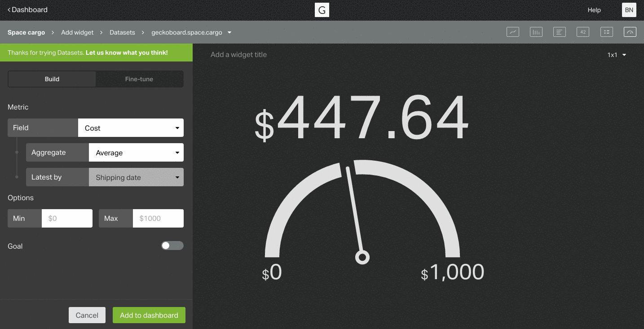The height and width of the screenshot is (329, 644).
Task: Open the Field dropdown showing Cost
Action: [131, 128]
